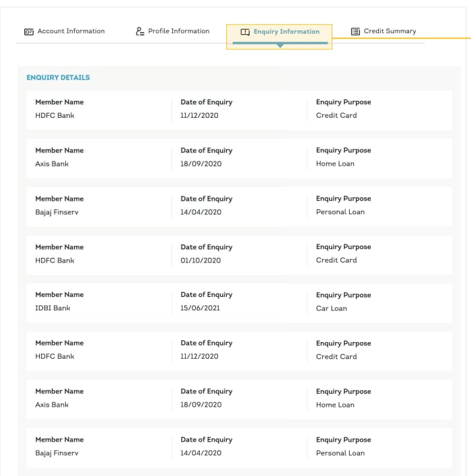Click the ENQUIRY DETAILS section heading
Image resolution: width=471 pixels, height=476 pixels.
(58, 77)
